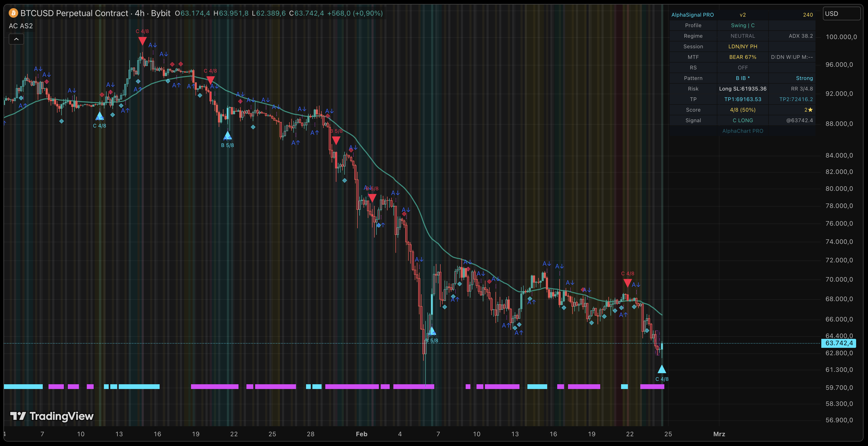Screen dimensions: 868x446
Task: Click the Bitcoin symbol icon in the chart legend
Action: pos(13,13)
